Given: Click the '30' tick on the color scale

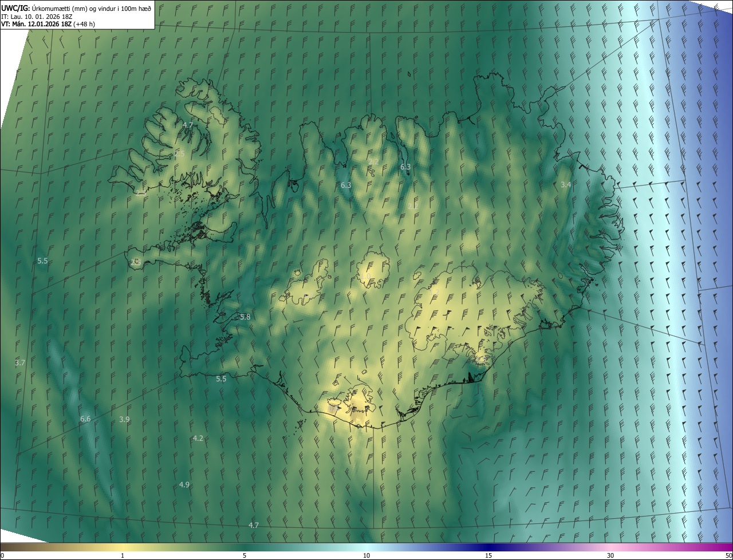Looking at the screenshot, I should coord(610,555).
